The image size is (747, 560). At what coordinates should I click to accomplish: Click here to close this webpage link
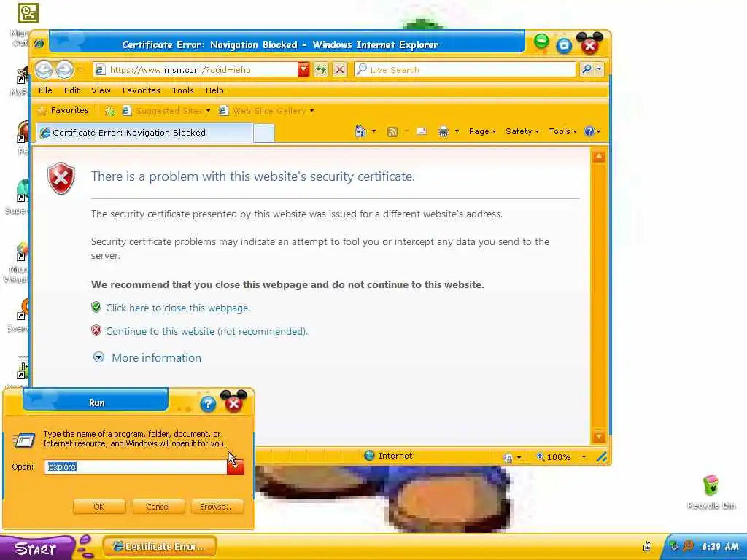(178, 308)
